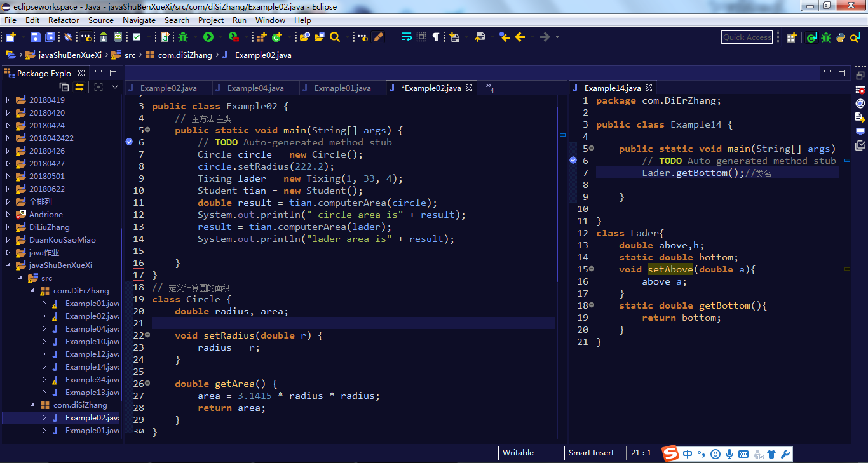Click the Save toolbar icon
The image size is (868, 463).
[x=36, y=37]
